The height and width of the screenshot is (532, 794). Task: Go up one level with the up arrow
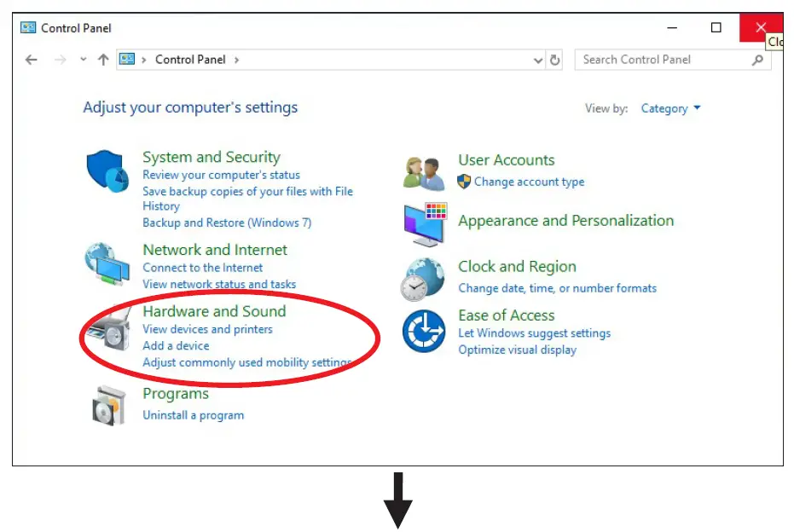103,60
